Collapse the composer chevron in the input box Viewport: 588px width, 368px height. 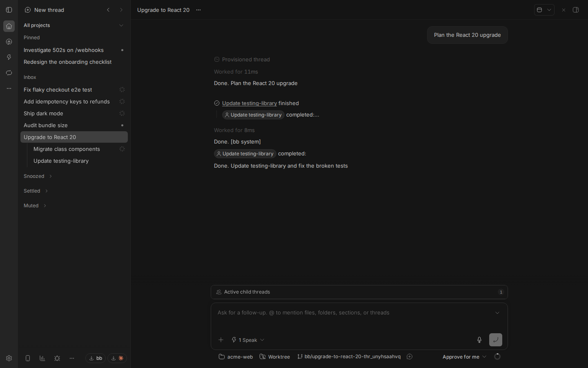497,313
